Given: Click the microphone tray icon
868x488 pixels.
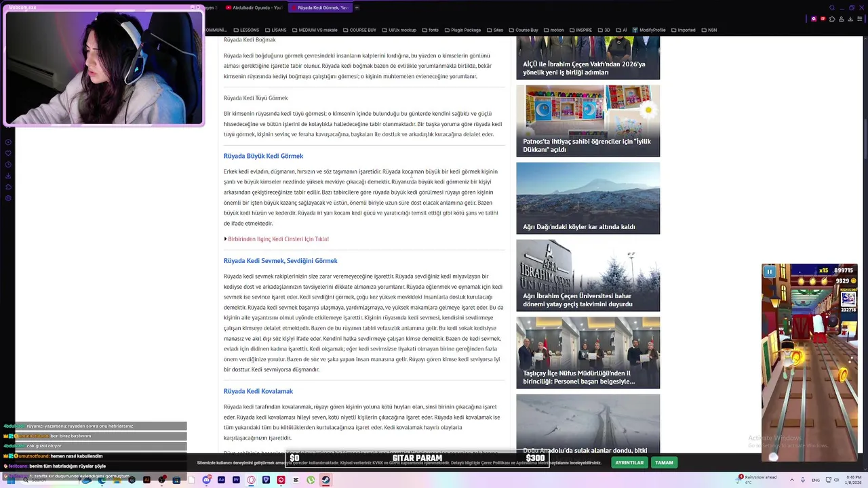Looking at the screenshot, I should [x=803, y=480].
